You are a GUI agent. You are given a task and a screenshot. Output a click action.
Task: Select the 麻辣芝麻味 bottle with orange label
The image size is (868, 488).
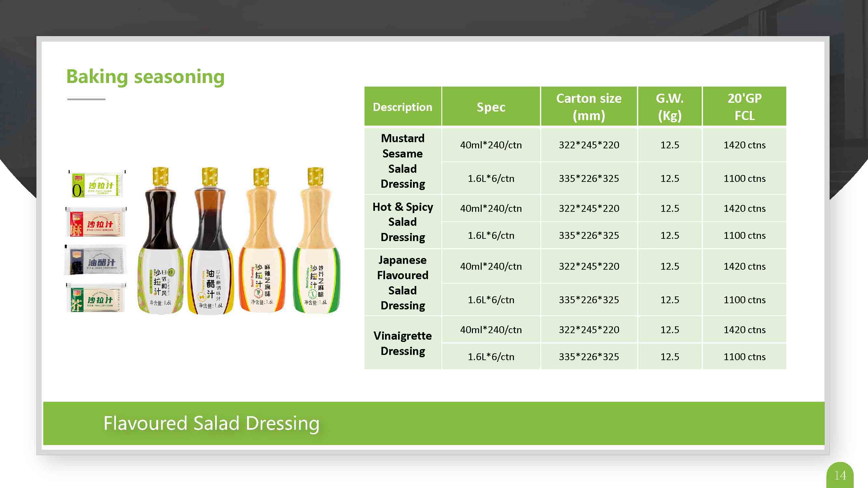[x=262, y=240]
